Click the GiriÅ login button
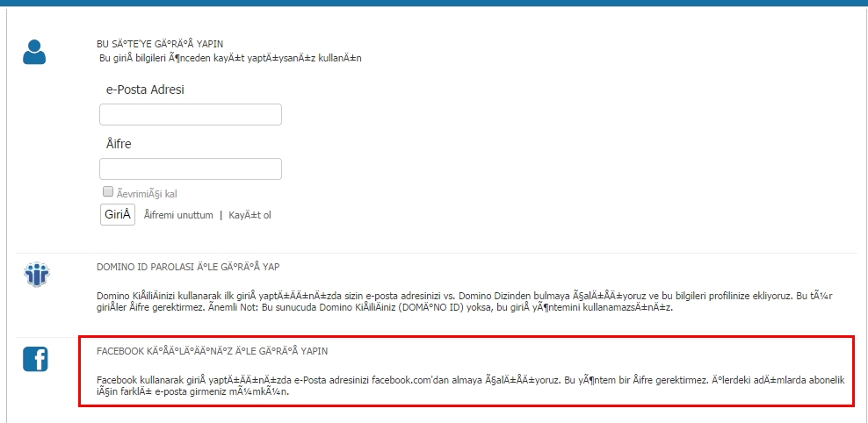The width and height of the screenshot is (868, 423). [x=118, y=214]
